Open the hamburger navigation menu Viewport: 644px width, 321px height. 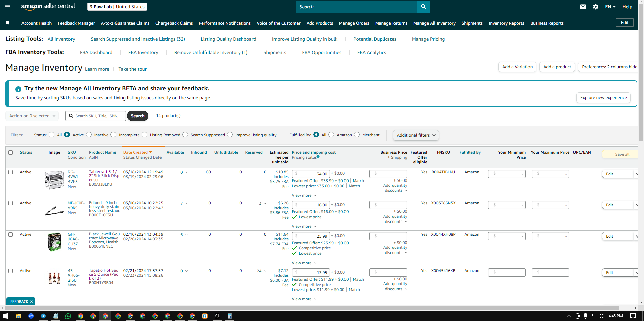click(7, 7)
